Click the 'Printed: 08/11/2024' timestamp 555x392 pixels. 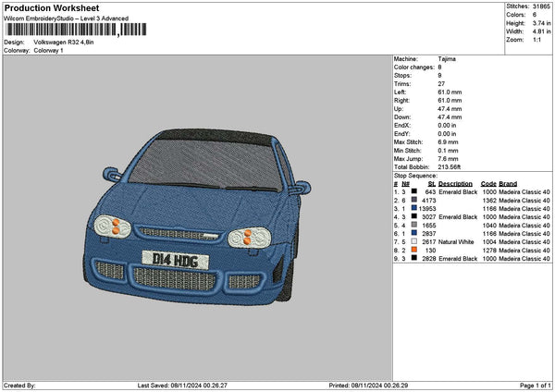click(x=368, y=386)
